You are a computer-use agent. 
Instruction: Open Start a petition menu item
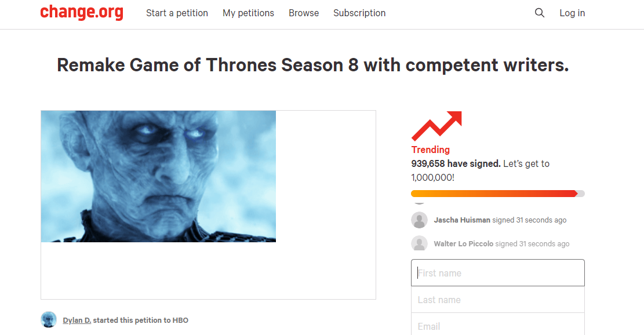click(x=177, y=13)
